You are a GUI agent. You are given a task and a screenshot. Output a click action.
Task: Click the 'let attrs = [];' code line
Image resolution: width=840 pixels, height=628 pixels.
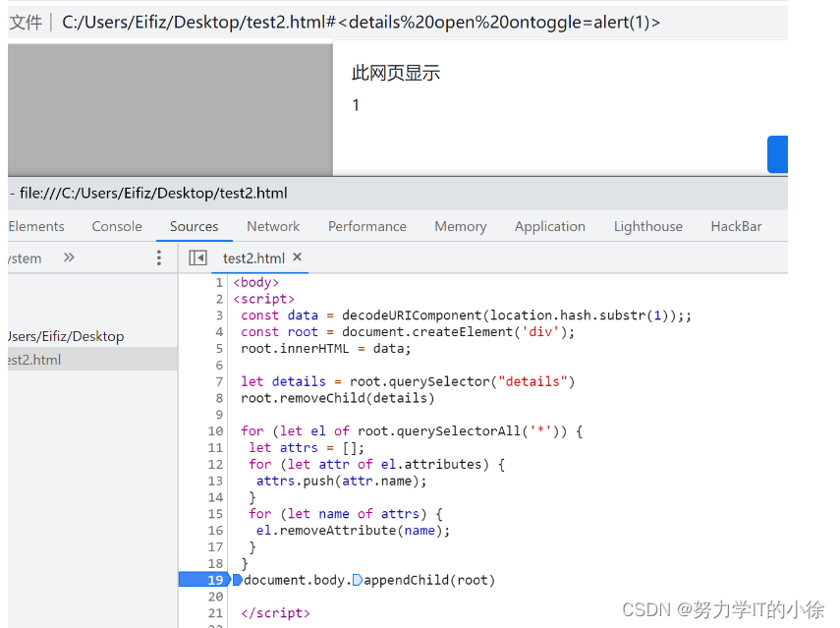click(x=307, y=448)
